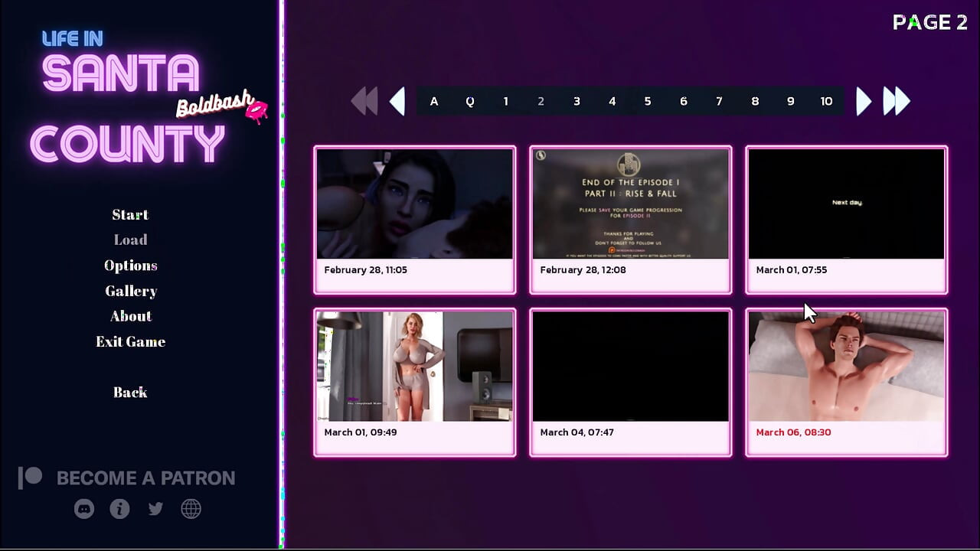Jump forward with double right arrow
This screenshot has height=551, width=980.
pos(897,101)
